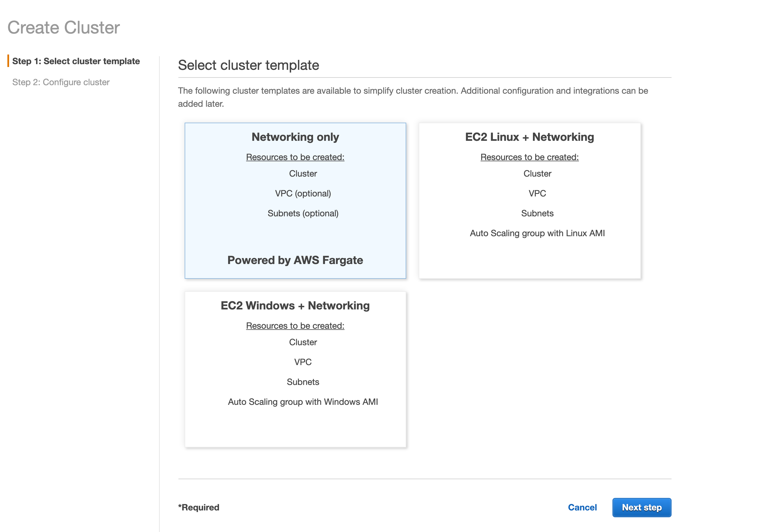The height and width of the screenshot is (532, 767).
Task: Click the Subnets (optional) text
Action: coord(303,214)
